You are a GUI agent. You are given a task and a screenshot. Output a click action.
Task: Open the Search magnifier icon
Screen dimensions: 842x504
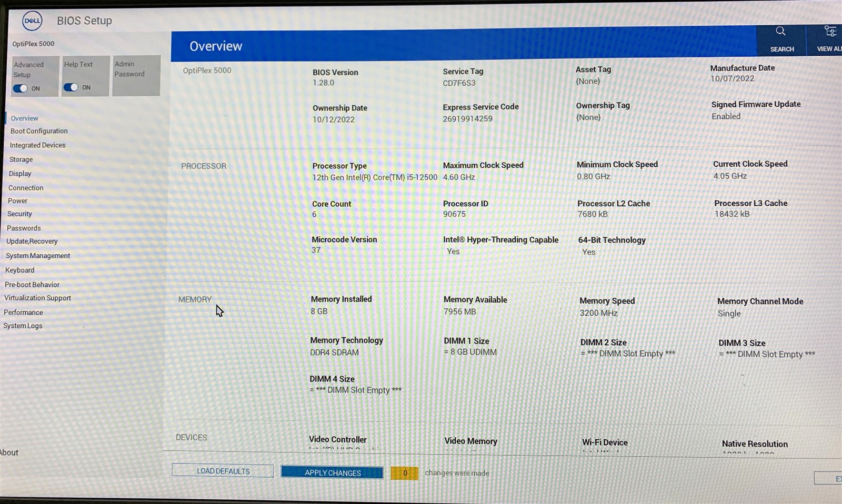(x=780, y=32)
